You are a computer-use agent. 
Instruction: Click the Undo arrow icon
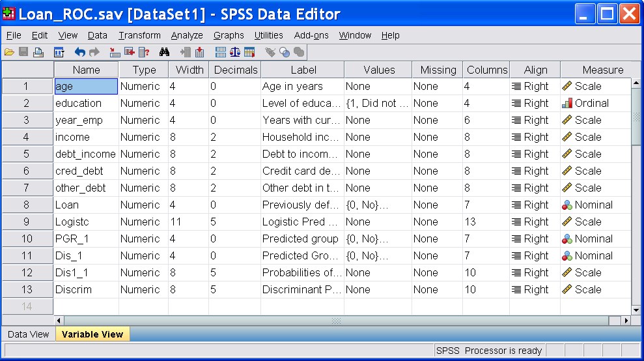pyautogui.click(x=79, y=52)
